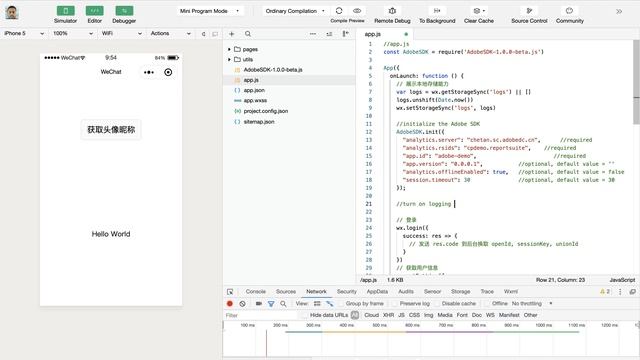Toggle the Hide data URLs checkbox
640x360 pixels.
(304, 315)
